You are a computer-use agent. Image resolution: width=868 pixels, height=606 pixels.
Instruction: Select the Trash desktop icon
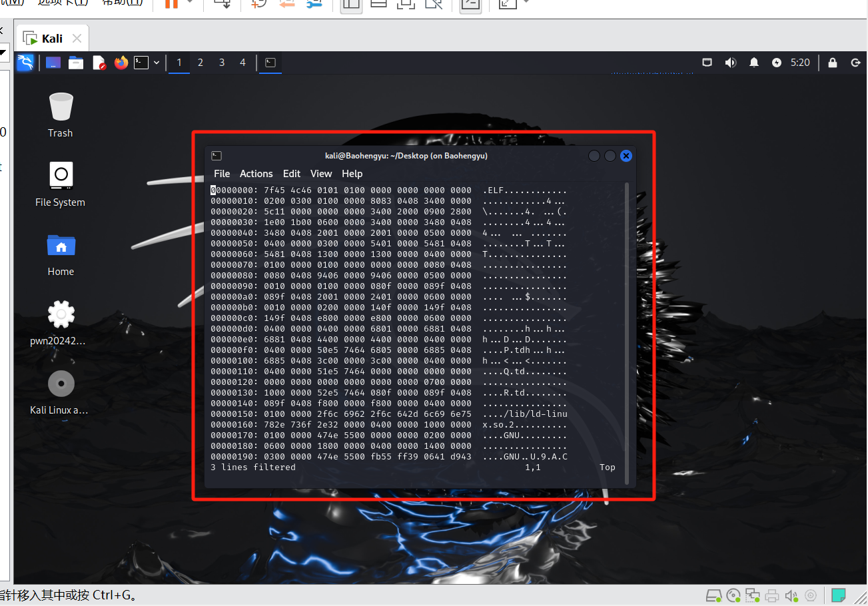(x=61, y=115)
